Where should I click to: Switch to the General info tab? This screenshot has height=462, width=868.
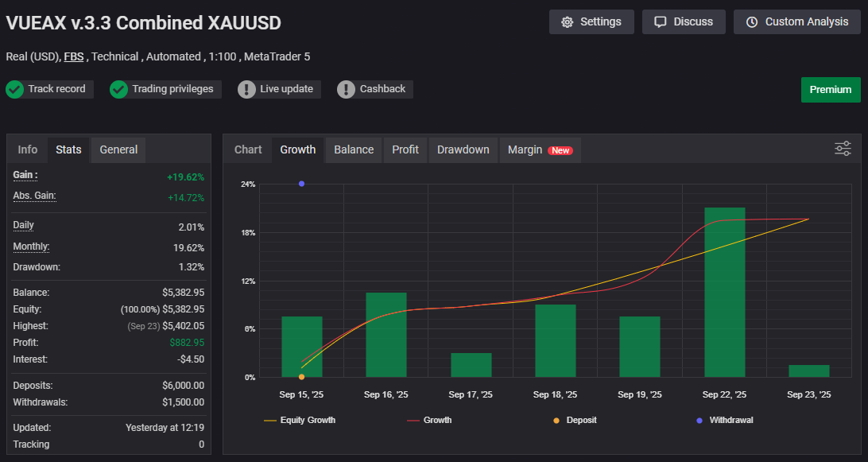tap(118, 149)
